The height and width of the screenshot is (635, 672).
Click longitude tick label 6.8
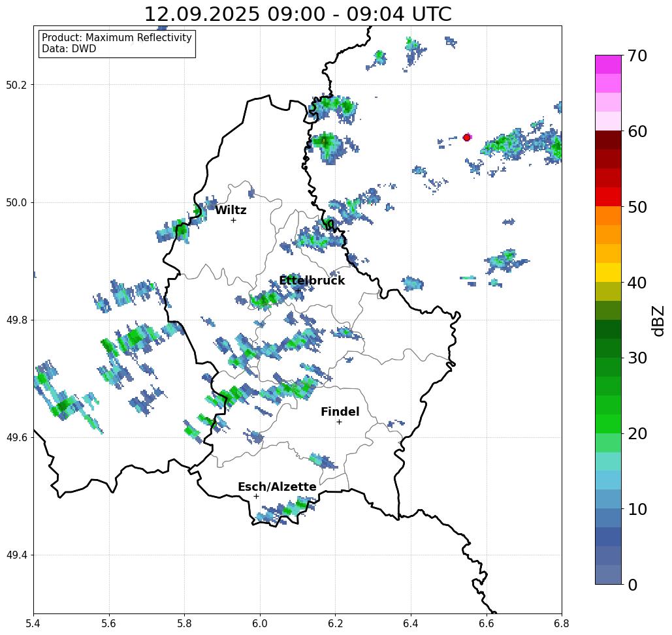562,623
